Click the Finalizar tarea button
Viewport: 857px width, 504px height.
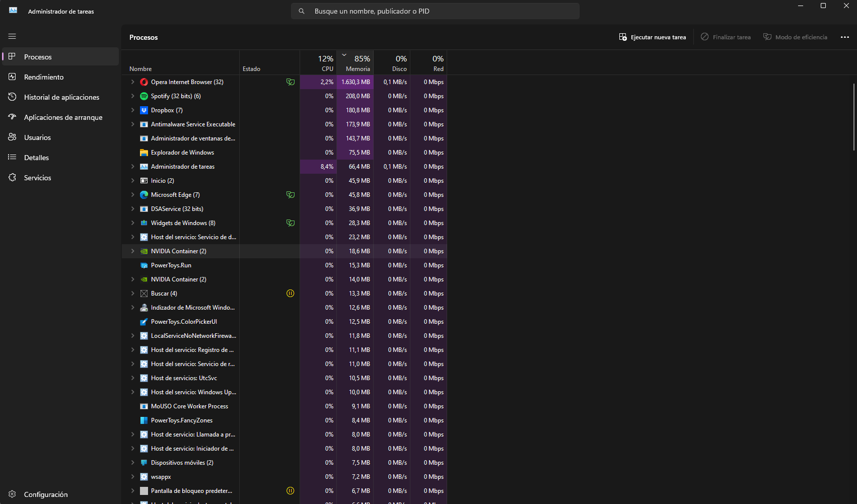(x=726, y=37)
